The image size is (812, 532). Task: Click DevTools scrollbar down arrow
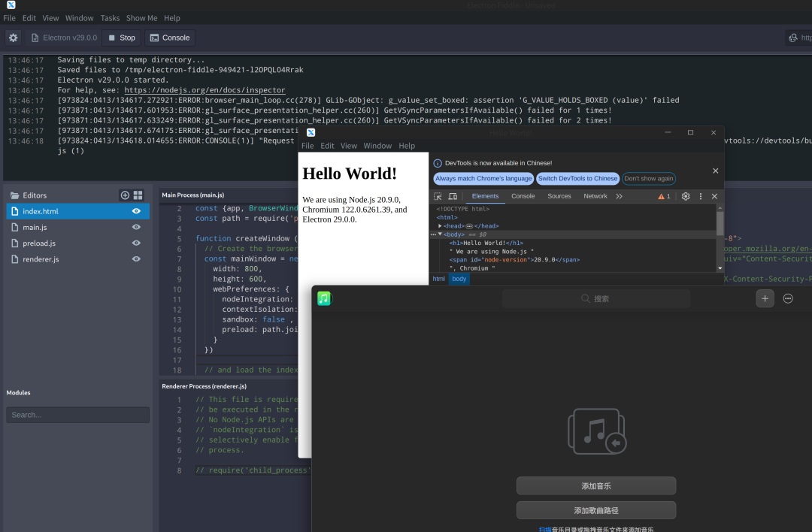720,268
